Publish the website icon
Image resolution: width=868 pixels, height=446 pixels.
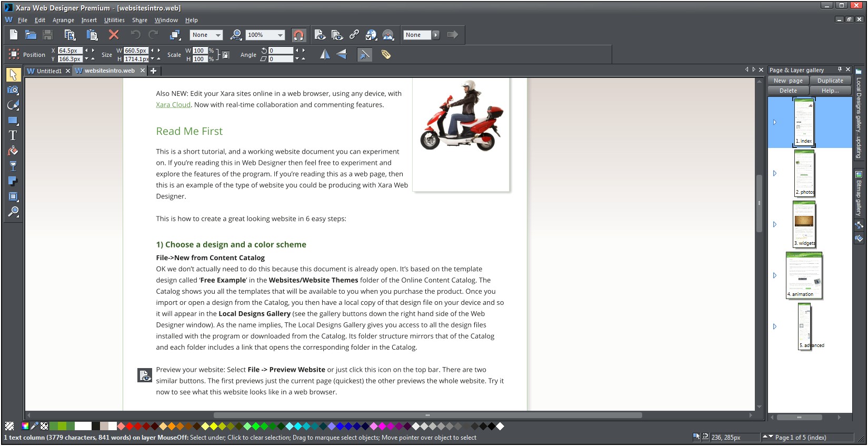pos(388,35)
